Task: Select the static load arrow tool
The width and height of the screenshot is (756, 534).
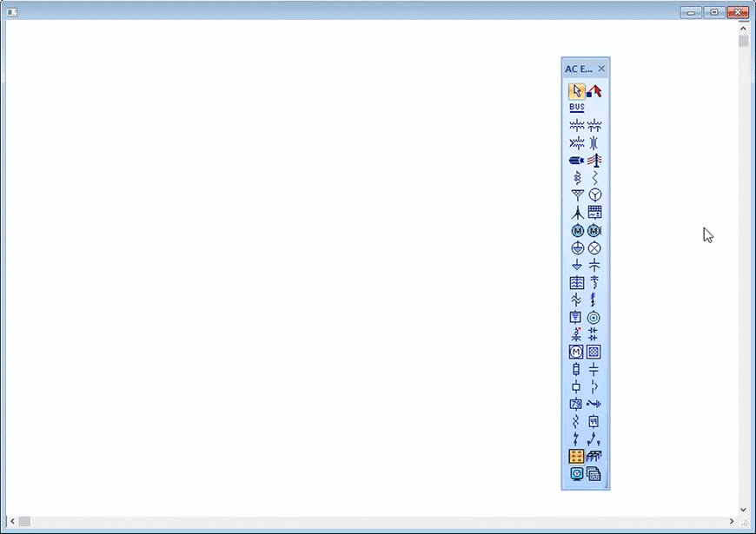Action: [575, 266]
